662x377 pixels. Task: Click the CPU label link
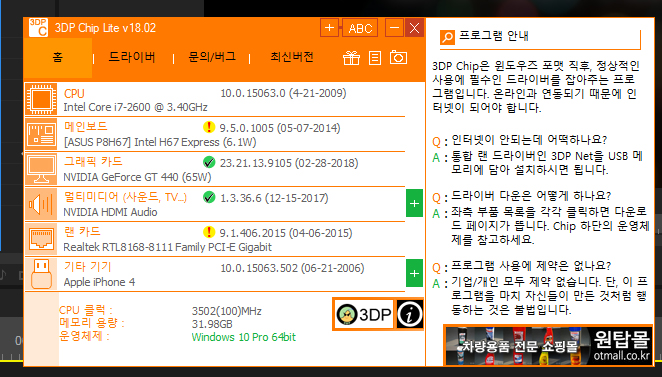[74, 93]
